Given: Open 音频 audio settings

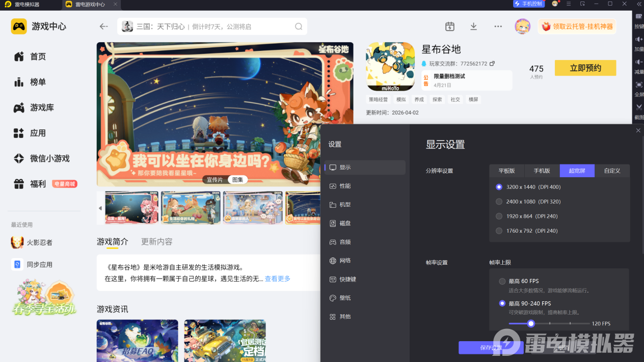Looking at the screenshot, I should [365, 242].
